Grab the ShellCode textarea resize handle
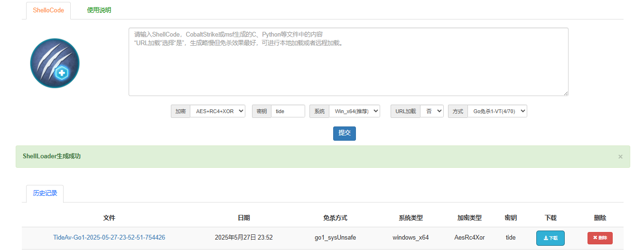The height and width of the screenshot is (251, 644). [x=565, y=93]
